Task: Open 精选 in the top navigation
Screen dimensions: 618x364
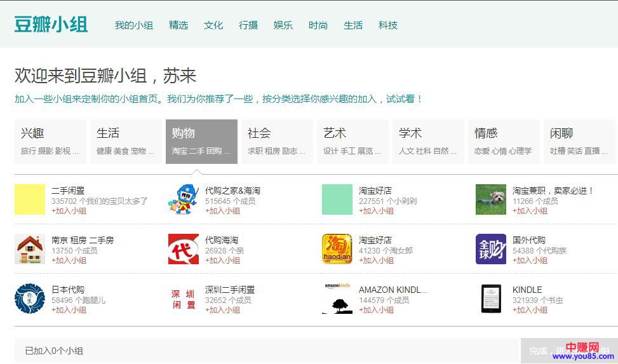Action: (178, 25)
